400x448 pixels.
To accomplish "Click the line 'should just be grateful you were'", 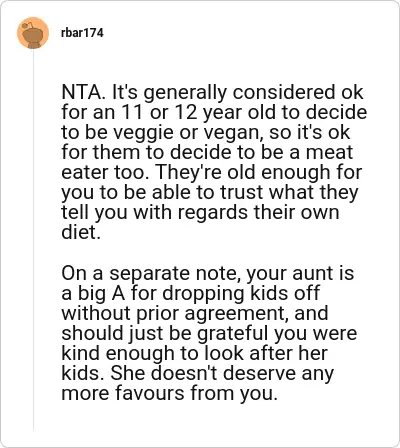I will click(209, 333).
